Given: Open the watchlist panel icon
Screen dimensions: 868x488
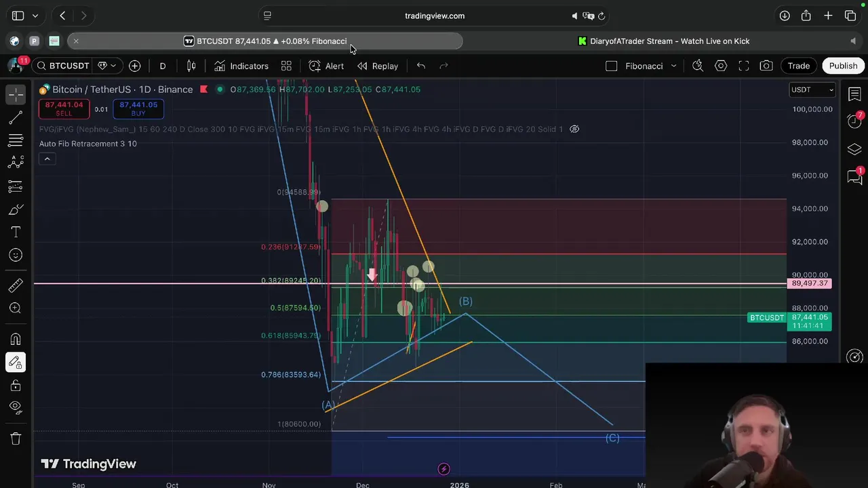Looking at the screenshot, I should coord(854,94).
